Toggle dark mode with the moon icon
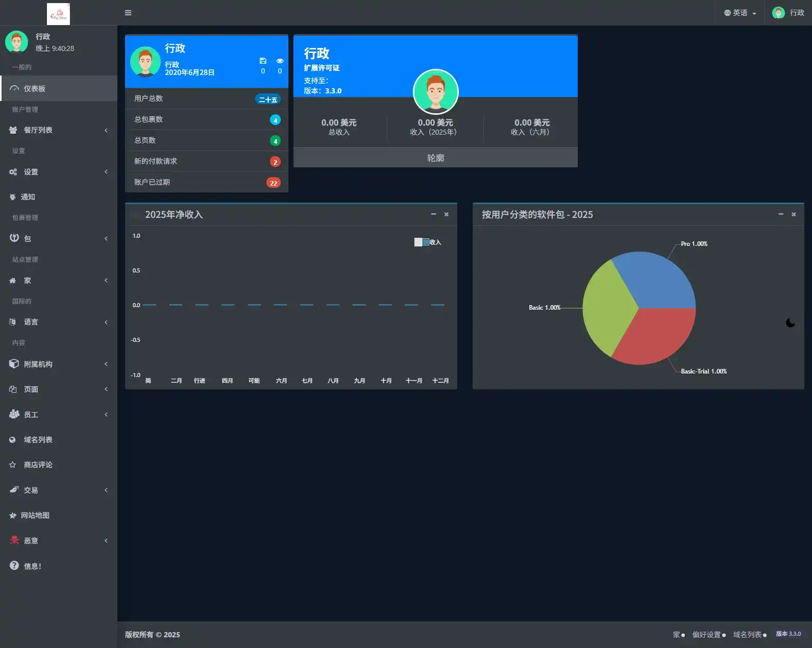Image resolution: width=812 pixels, height=648 pixels. (x=790, y=322)
